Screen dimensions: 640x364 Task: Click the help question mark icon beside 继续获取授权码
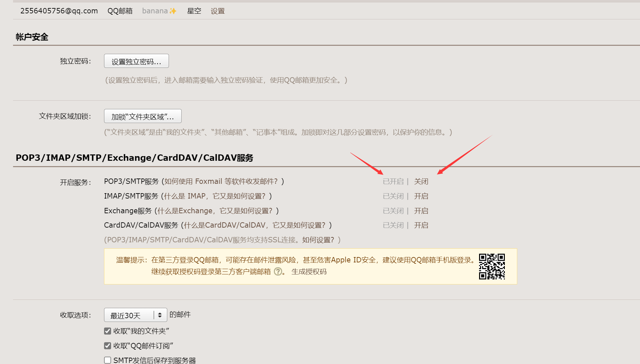click(278, 271)
